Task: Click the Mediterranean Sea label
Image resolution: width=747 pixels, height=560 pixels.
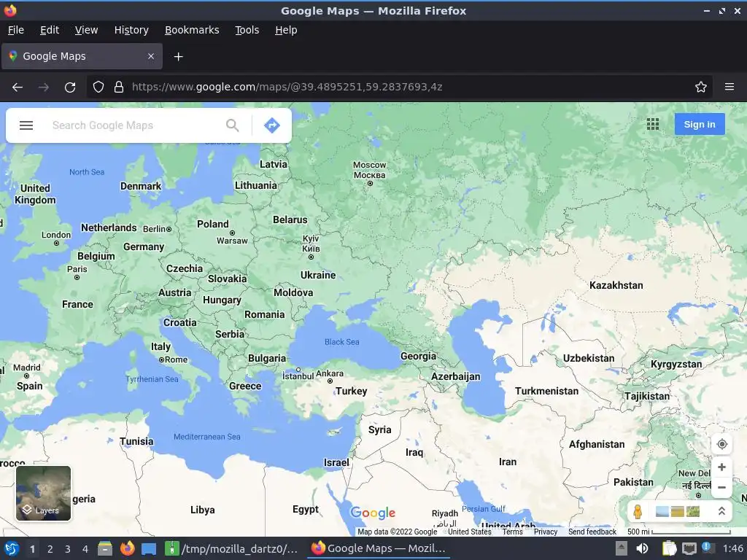Action: click(x=206, y=437)
